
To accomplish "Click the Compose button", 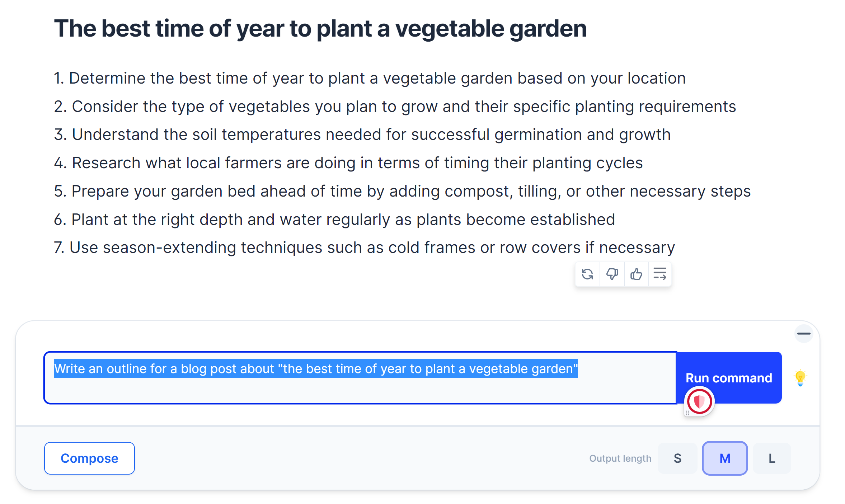I will pos(89,458).
